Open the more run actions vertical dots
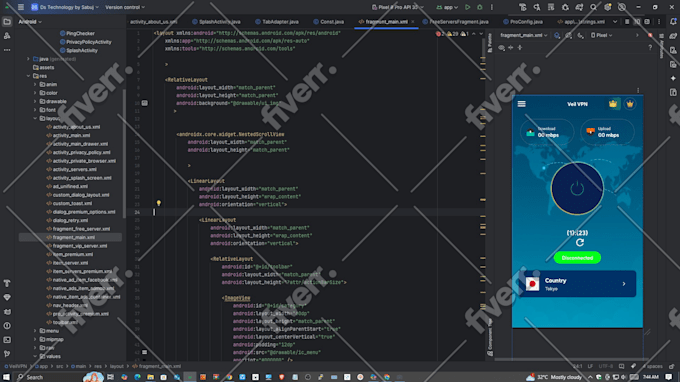 click(492, 7)
